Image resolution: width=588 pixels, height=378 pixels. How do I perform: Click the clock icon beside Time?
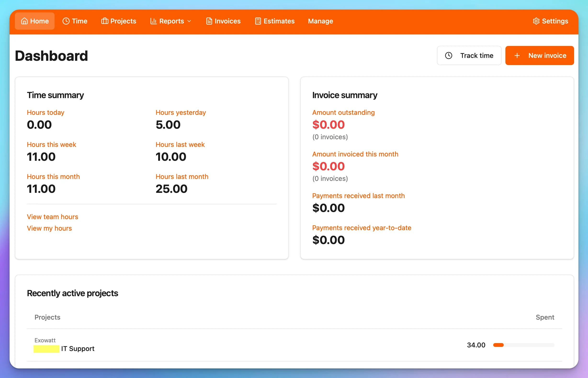[x=66, y=21]
